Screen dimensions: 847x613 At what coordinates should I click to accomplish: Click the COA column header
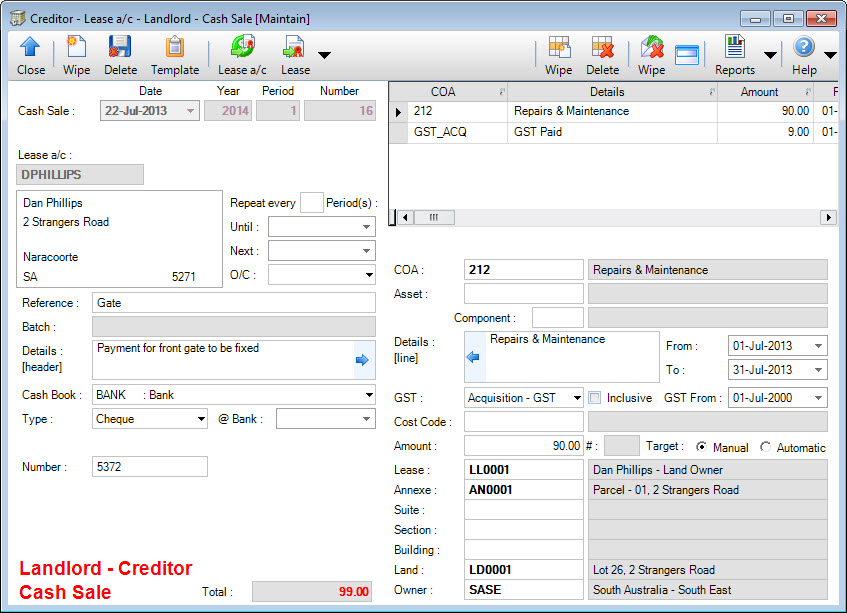(448, 92)
